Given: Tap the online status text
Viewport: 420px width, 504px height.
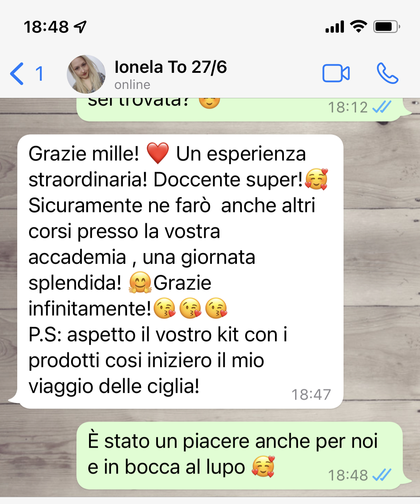Looking at the screenshot, I should coord(132,85).
